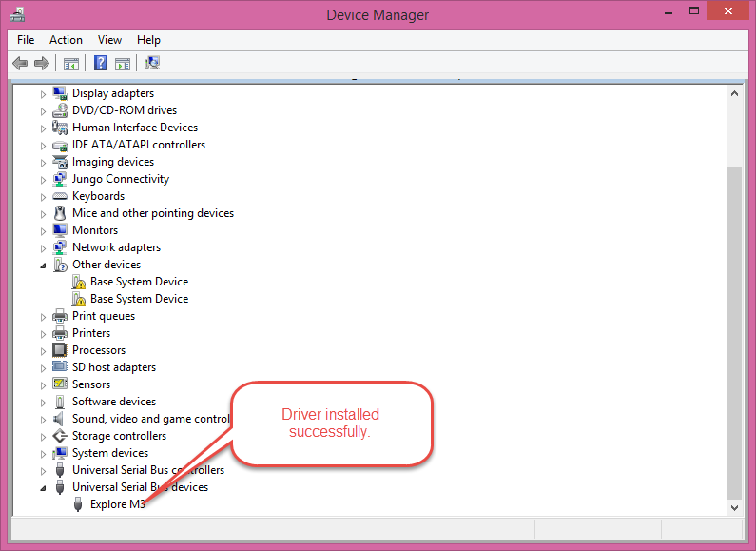Click the DVD/CD-ROM drives icon
The height and width of the screenshot is (551, 756).
(x=60, y=110)
